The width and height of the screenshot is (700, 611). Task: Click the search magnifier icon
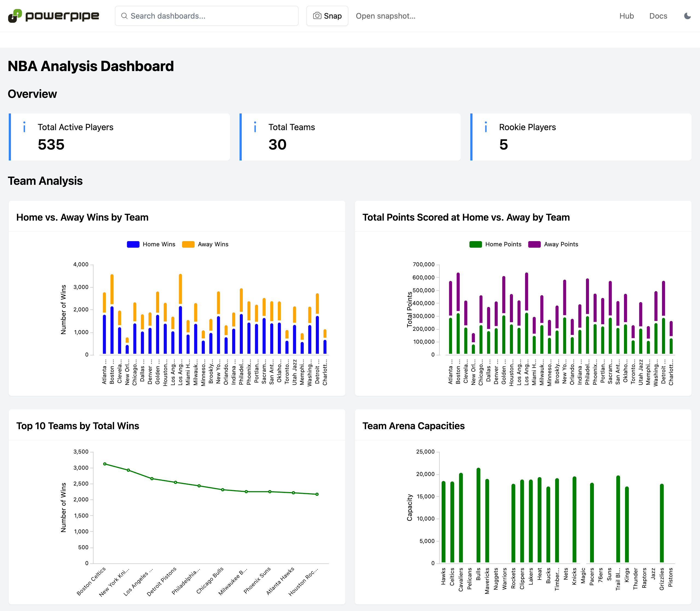pos(124,16)
